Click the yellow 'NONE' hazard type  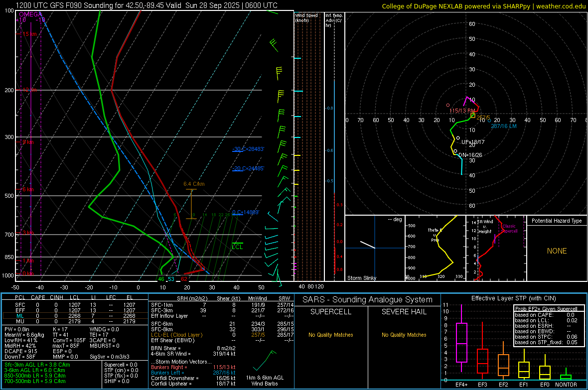pyautogui.click(x=557, y=251)
